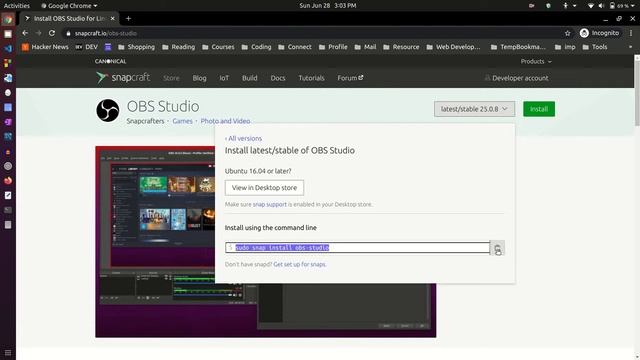Click the screen recording indicator in the top bar

tap(531, 6)
